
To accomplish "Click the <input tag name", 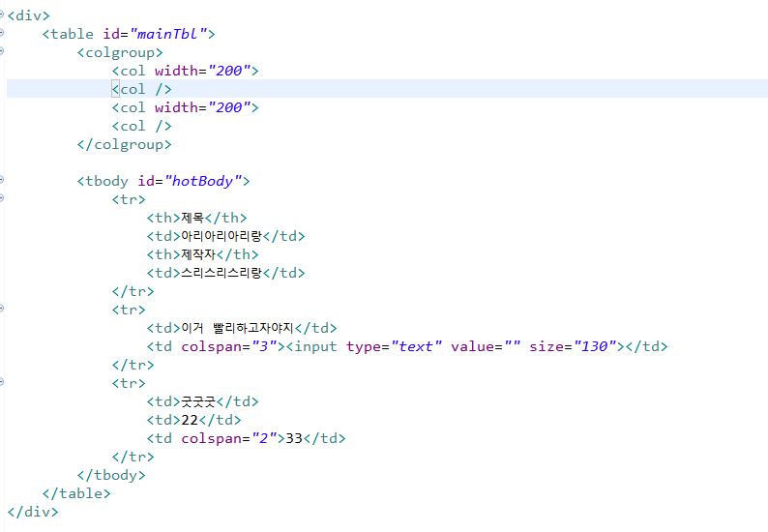I will (x=311, y=346).
